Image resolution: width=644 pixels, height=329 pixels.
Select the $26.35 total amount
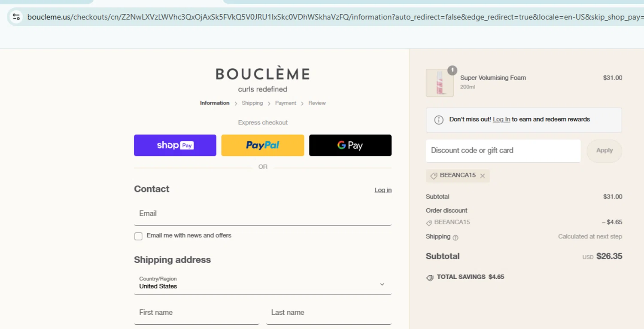[x=609, y=256]
